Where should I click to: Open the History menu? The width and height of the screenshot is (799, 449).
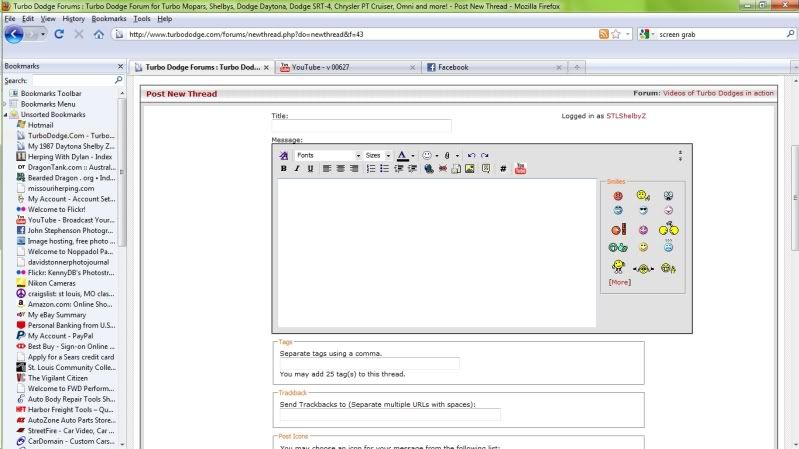[x=73, y=19]
